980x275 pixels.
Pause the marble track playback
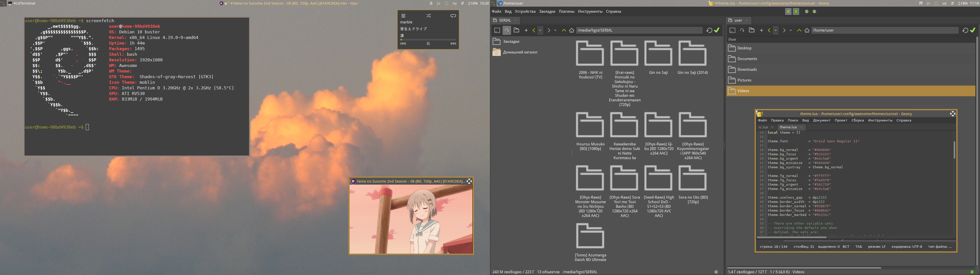(x=428, y=44)
